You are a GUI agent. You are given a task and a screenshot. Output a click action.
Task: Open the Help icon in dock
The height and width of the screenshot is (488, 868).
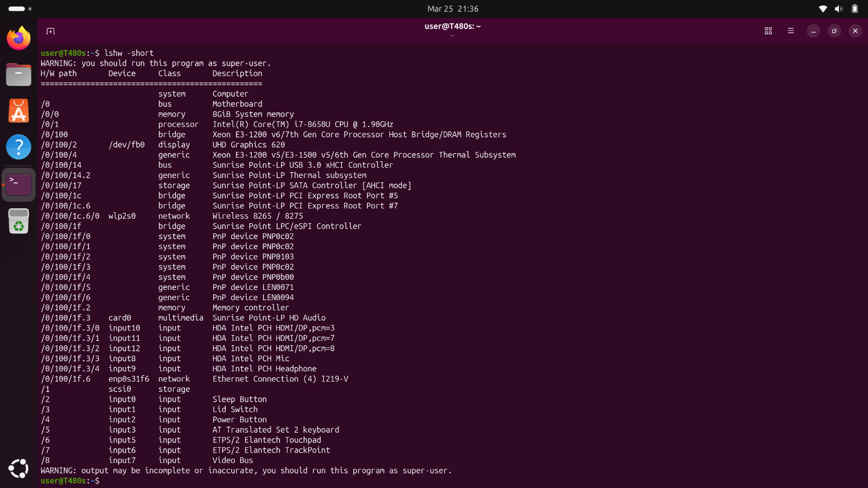click(x=18, y=147)
